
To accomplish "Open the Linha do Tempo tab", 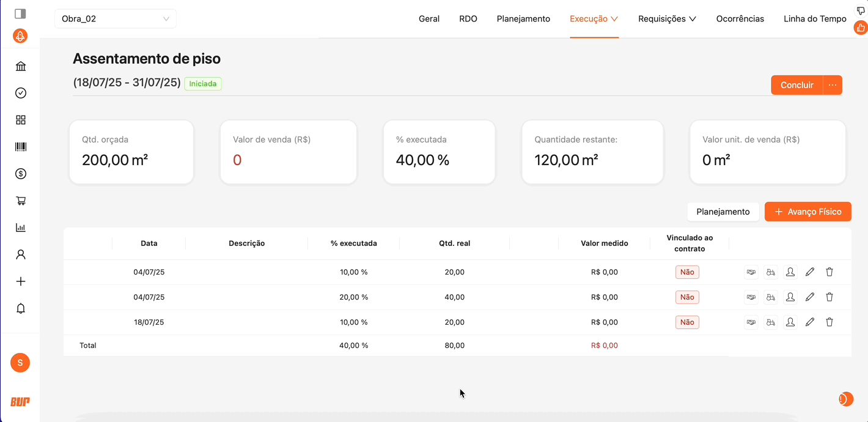I will point(815,19).
